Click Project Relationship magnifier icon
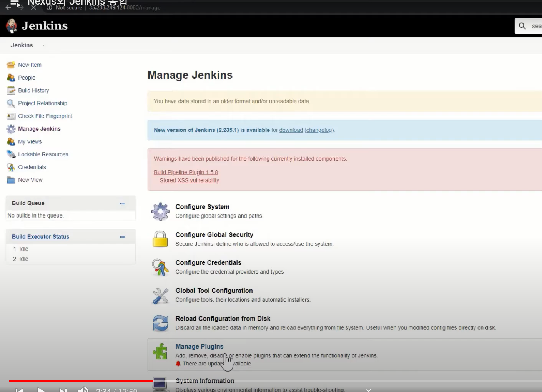The image size is (542, 392). point(11,103)
